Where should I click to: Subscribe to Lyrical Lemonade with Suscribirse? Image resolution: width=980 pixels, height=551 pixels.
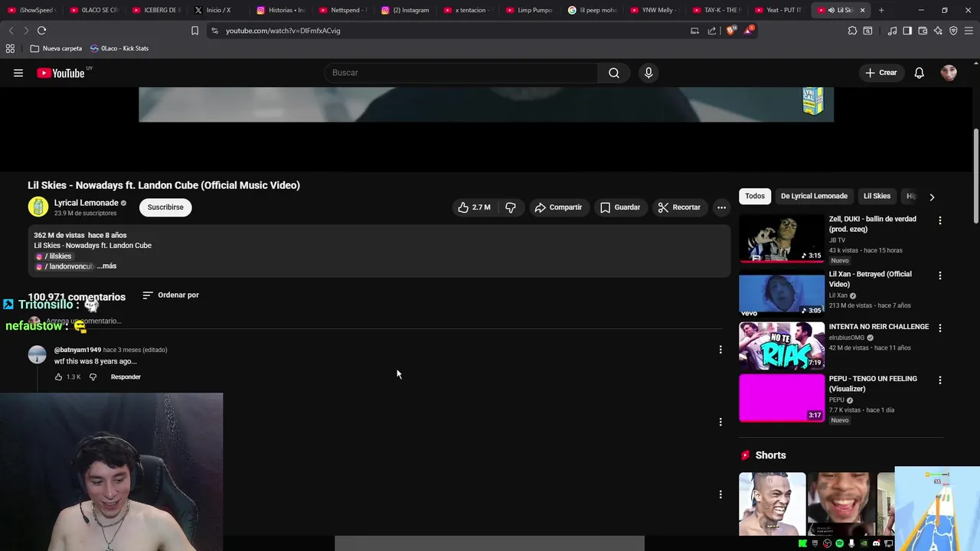point(165,207)
